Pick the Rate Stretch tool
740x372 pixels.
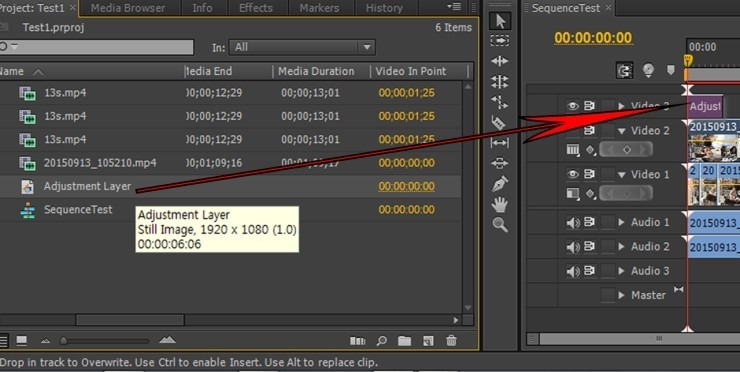tap(500, 102)
